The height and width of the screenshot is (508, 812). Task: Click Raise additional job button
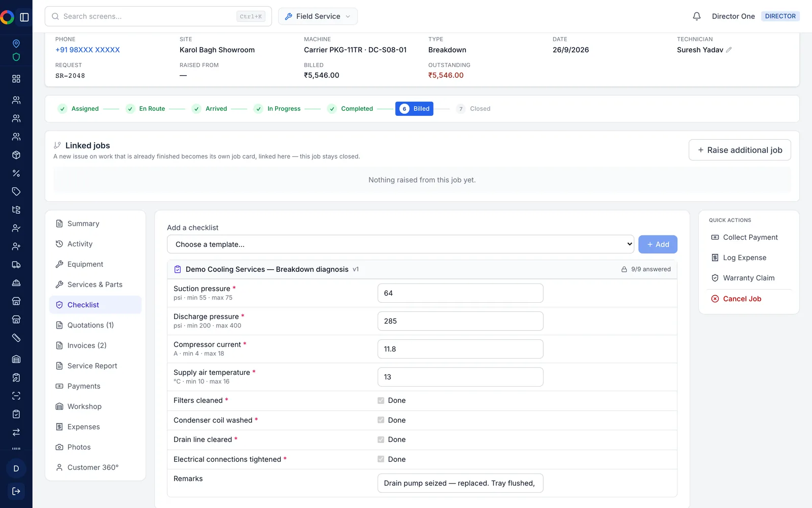(x=739, y=150)
